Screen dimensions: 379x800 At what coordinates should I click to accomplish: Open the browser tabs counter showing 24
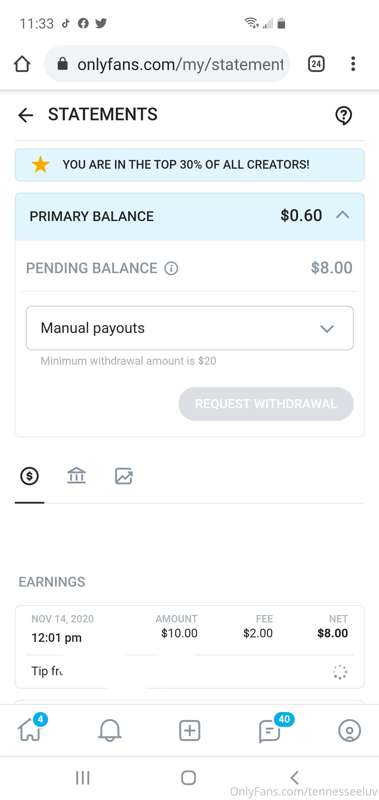[x=316, y=64]
